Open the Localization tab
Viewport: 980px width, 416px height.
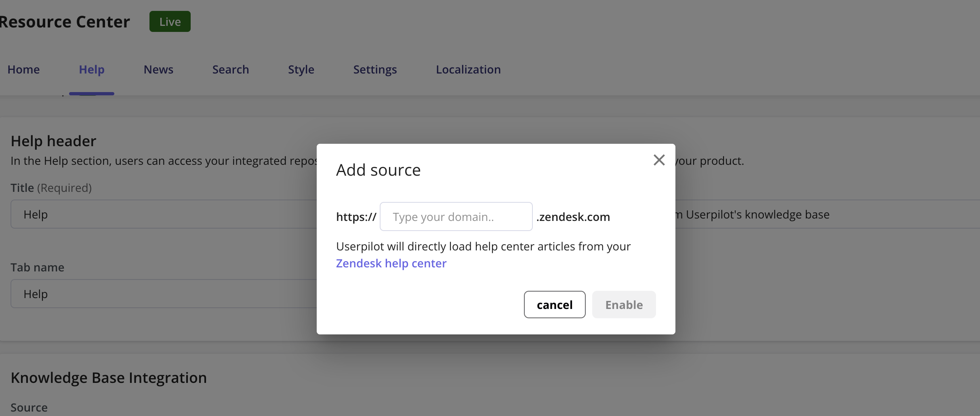(468, 69)
